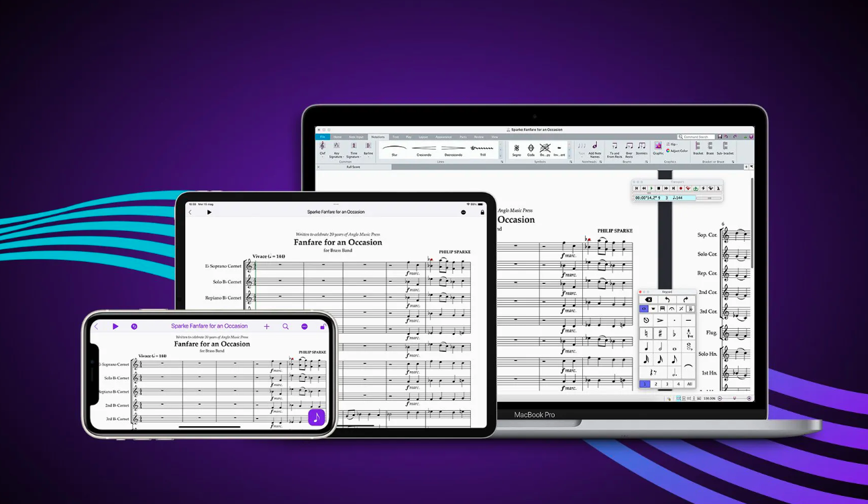Open the Clef menu in MacBook ribbon
The width and height of the screenshot is (868, 504).
(x=323, y=148)
